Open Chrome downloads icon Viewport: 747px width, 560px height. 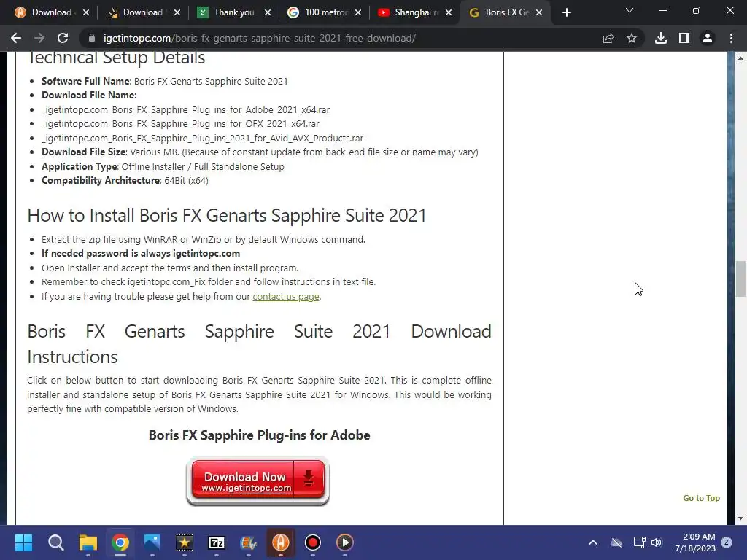(660, 38)
